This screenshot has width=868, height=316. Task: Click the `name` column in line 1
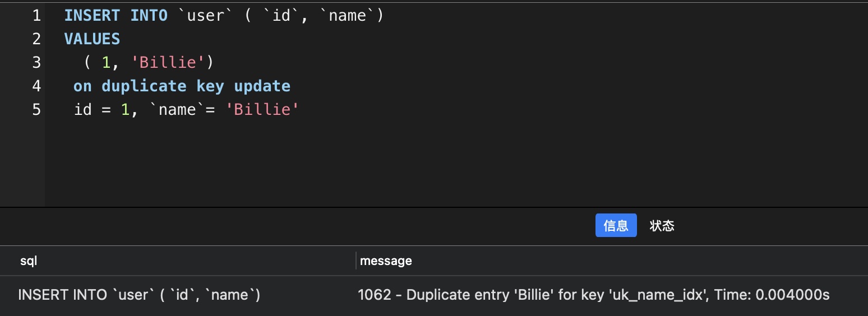(x=346, y=16)
